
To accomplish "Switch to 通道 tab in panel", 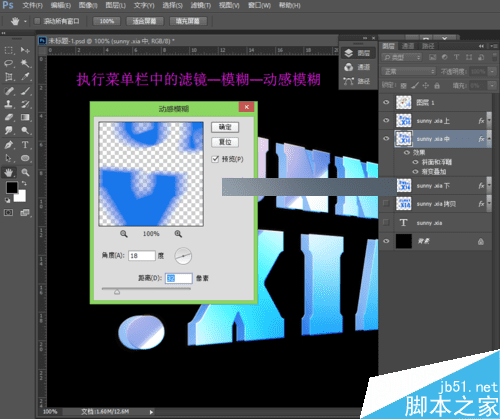I will (408, 46).
